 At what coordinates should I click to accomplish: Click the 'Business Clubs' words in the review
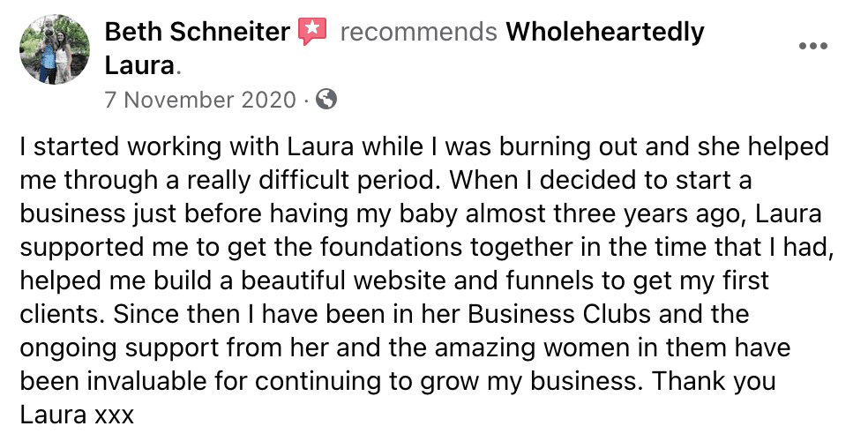[559, 314]
